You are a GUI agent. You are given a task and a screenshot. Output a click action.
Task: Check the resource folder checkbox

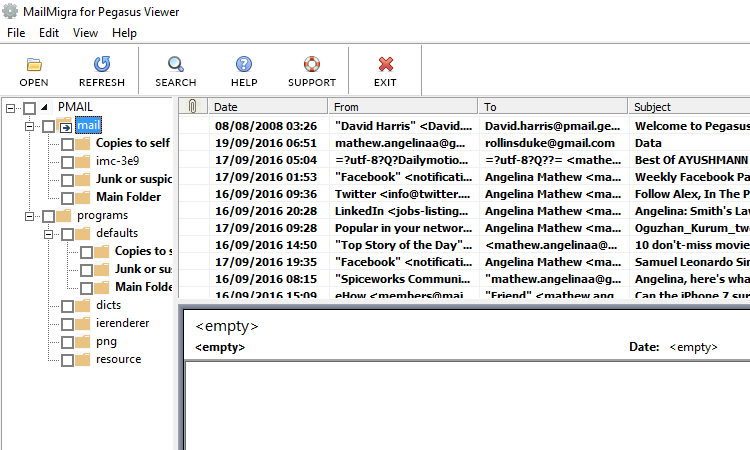(67, 360)
